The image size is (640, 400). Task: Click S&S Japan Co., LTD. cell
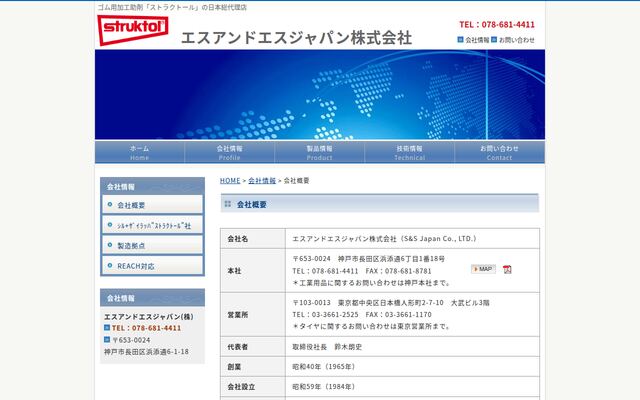[x=412, y=239]
